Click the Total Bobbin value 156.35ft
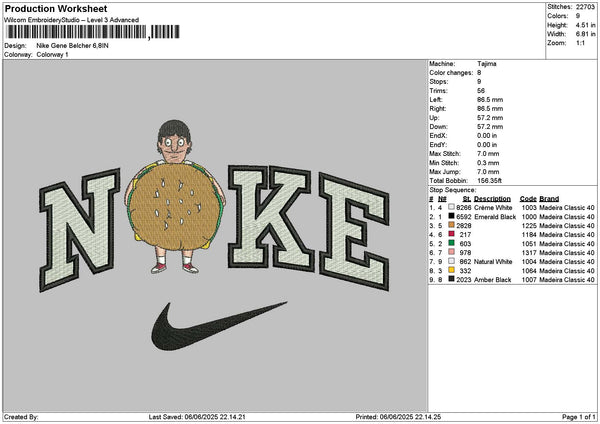Image resolution: width=600 pixels, height=424 pixels. [x=489, y=181]
